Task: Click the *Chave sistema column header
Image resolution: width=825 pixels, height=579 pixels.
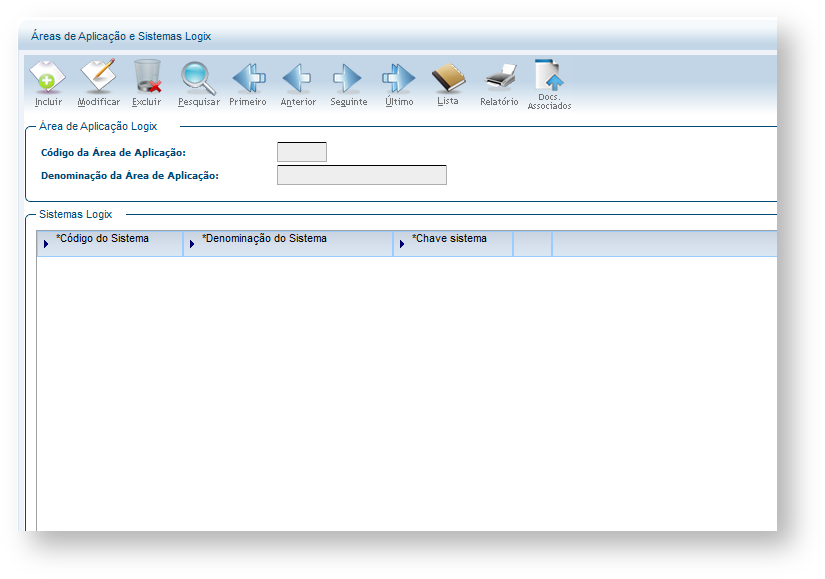Action: pyautogui.click(x=454, y=243)
